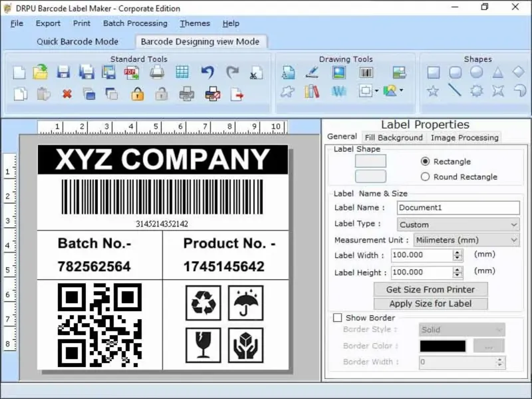The width and height of the screenshot is (532, 399).
Task: Select Round Rectangle label shape
Action: pyautogui.click(x=425, y=177)
